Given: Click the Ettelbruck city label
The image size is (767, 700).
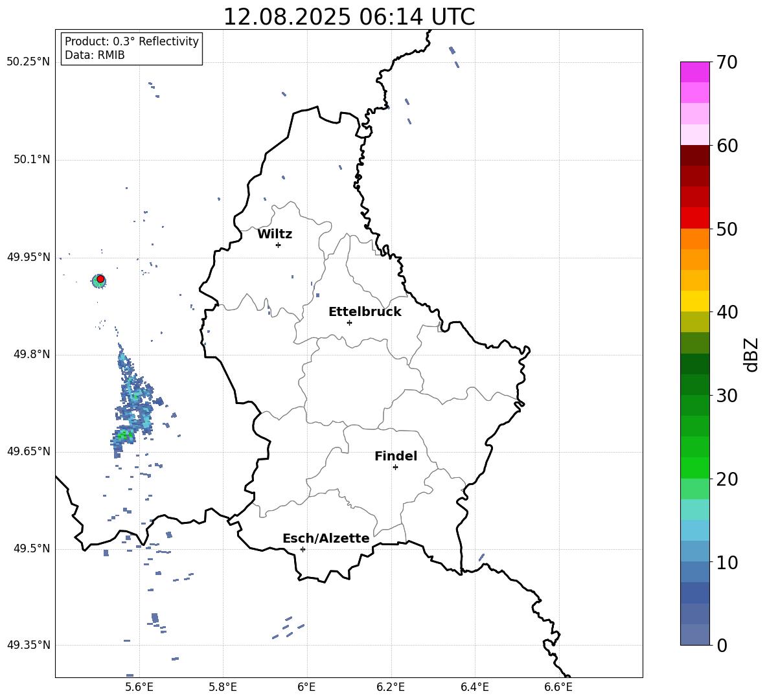Looking at the screenshot, I should [365, 312].
